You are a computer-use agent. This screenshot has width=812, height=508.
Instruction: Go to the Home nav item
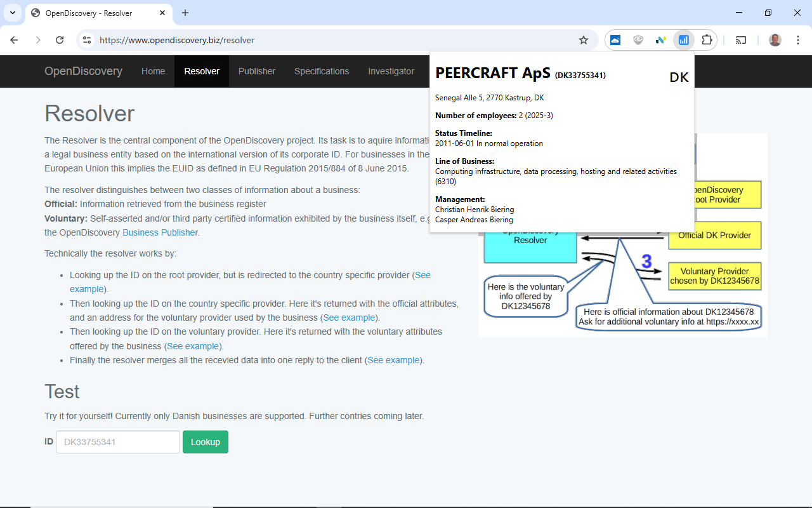pos(153,71)
